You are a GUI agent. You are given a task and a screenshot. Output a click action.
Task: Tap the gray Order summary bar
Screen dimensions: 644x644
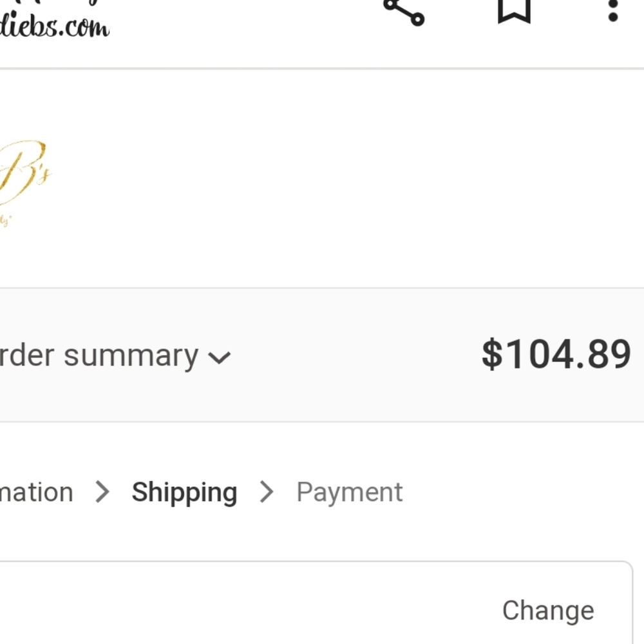(322, 355)
